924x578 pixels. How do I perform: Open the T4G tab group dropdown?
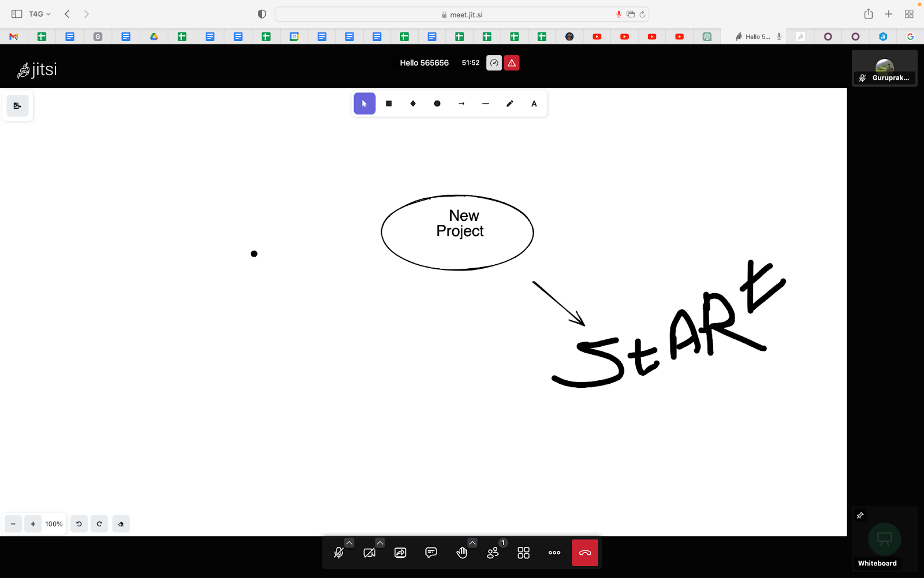pyautogui.click(x=40, y=14)
